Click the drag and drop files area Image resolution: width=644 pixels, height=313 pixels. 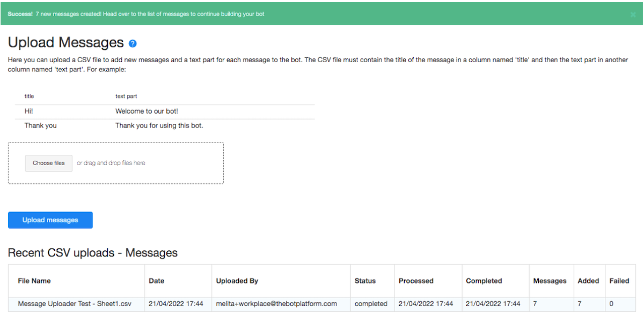click(116, 163)
